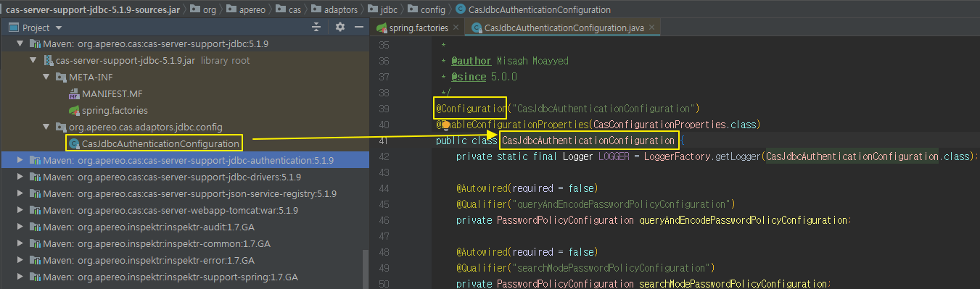Open the Project view dropdown
The height and width of the screenshot is (289, 980).
coord(59,28)
